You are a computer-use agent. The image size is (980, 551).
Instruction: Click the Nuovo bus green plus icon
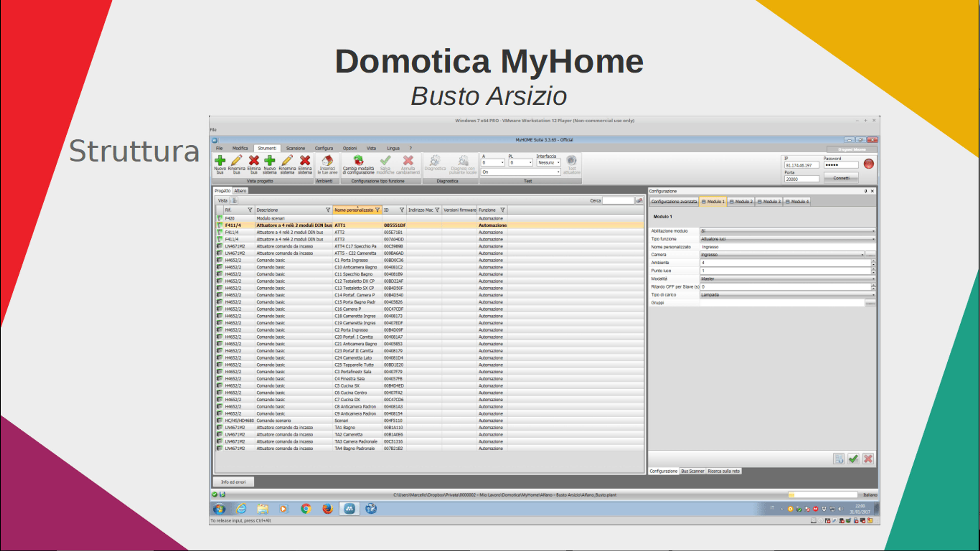(x=220, y=160)
